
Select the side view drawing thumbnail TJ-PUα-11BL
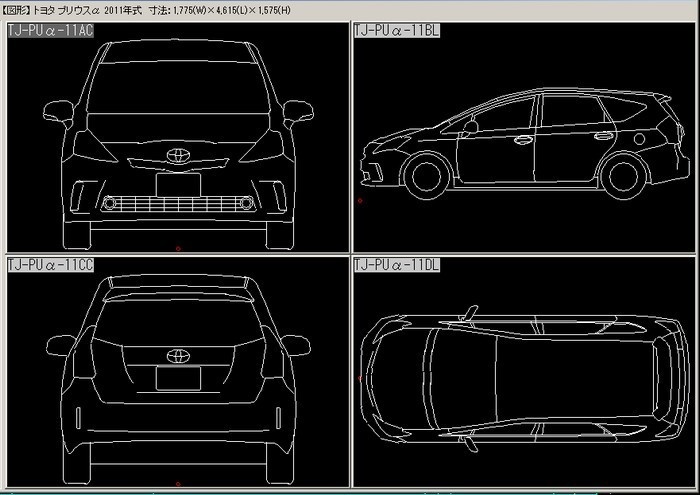pyautogui.click(x=524, y=137)
